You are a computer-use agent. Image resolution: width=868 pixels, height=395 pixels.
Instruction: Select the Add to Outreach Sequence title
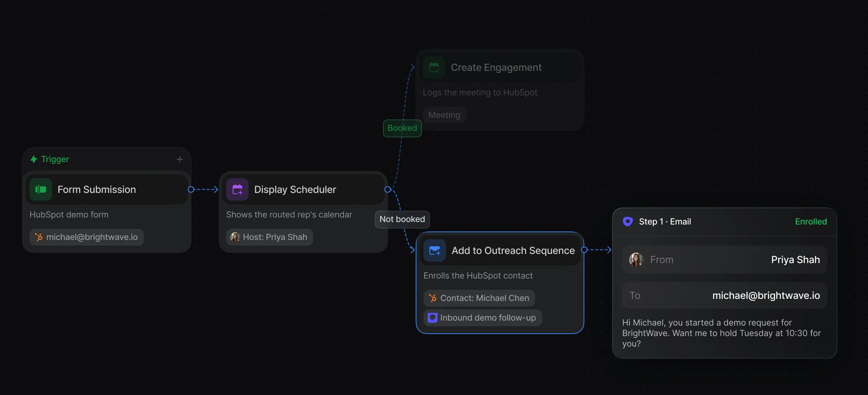pos(513,250)
